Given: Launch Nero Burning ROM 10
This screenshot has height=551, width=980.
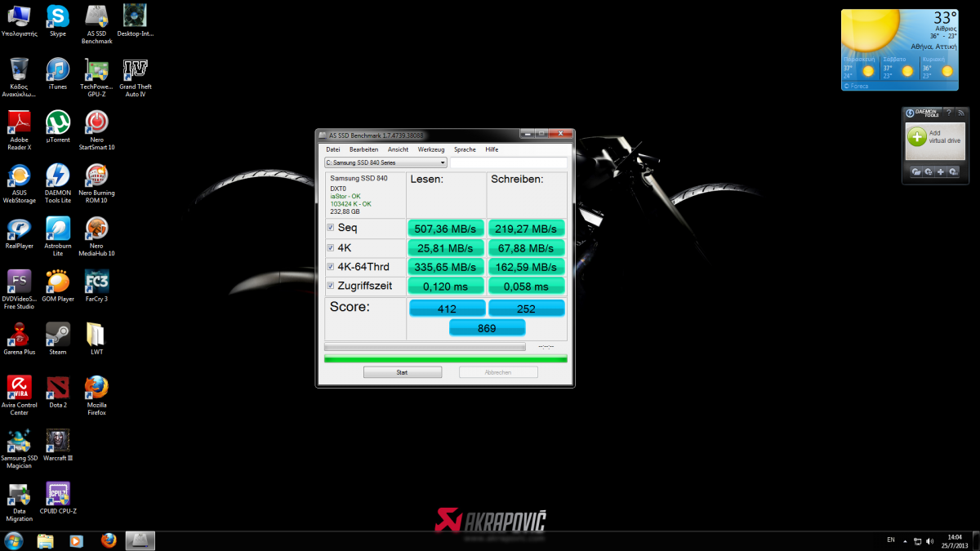Looking at the screenshot, I should click(96, 183).
